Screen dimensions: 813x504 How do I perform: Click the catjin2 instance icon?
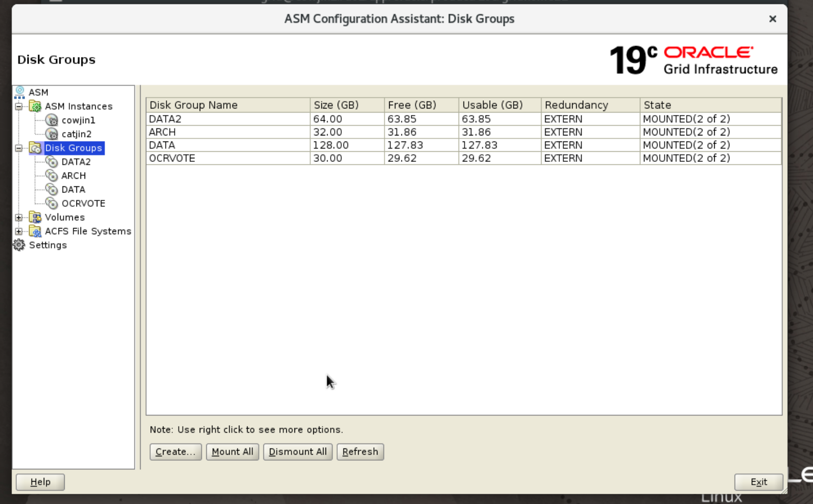point(51,134)
